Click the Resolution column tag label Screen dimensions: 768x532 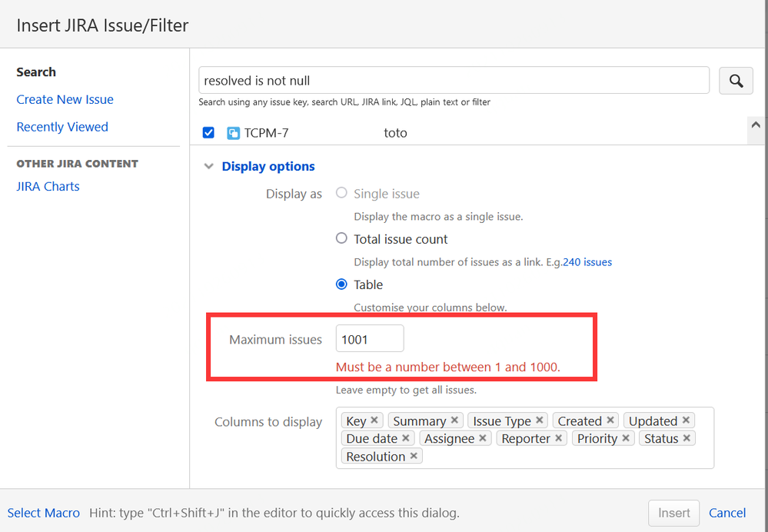[376, 457]
